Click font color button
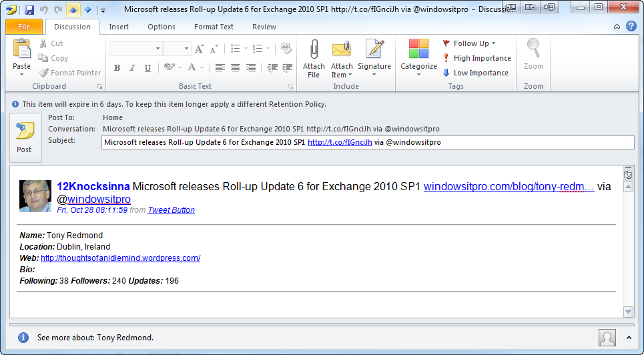The width and height of the screenshot is (644, 355). (192, 67)
